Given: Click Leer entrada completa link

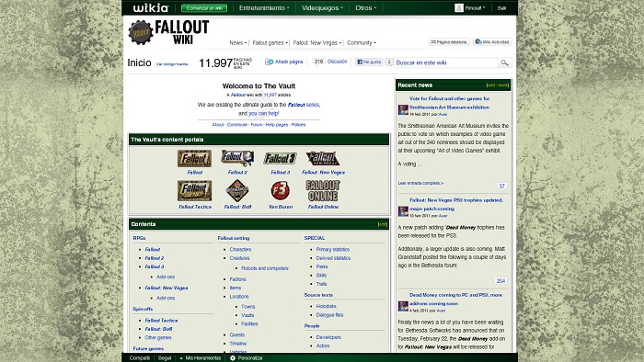Looking at the screenshot, I should pyautogui.click(x=420, y=183).
